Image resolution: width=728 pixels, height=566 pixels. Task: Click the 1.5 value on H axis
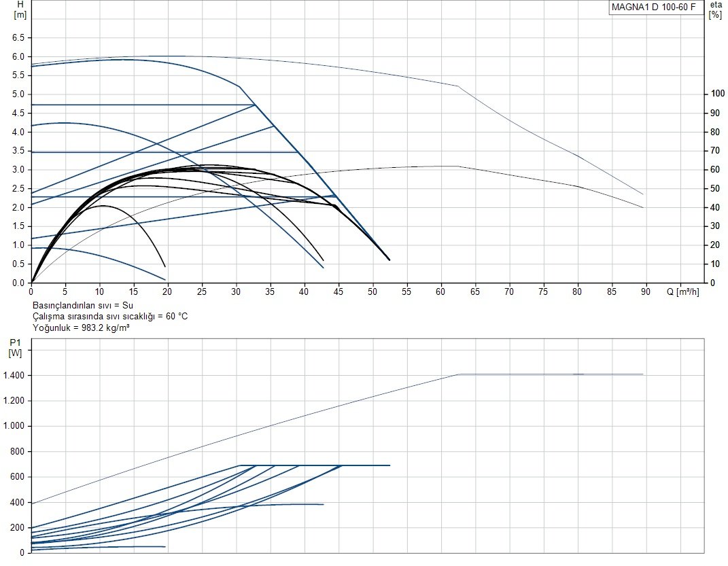click(18, 226)
